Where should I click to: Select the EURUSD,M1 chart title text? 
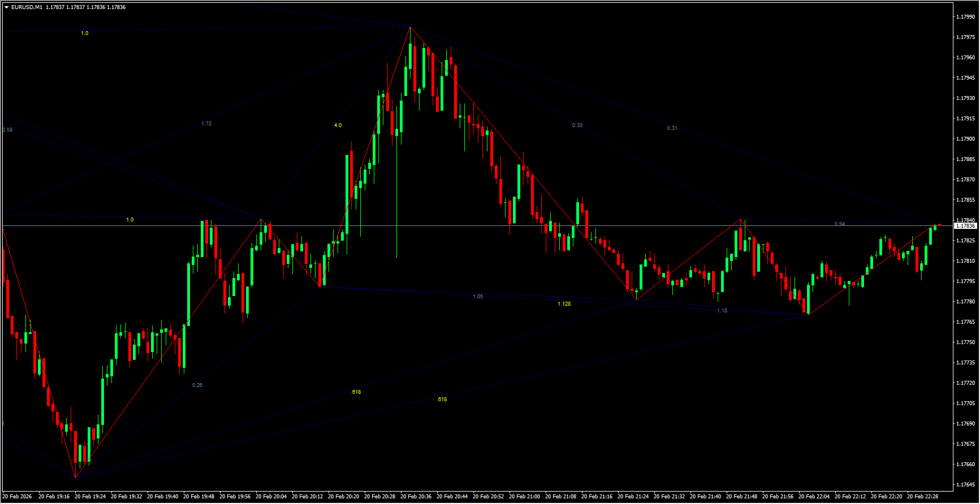(27, 7)
